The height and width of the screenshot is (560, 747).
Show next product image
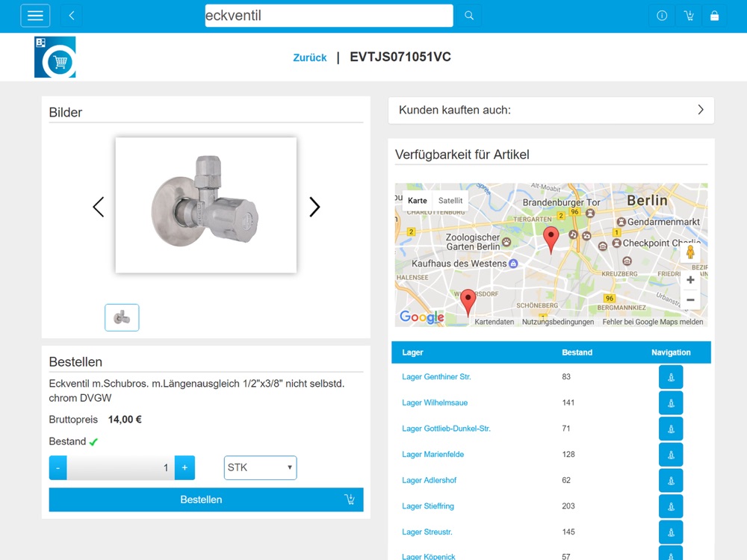click(x=314, y=207)
